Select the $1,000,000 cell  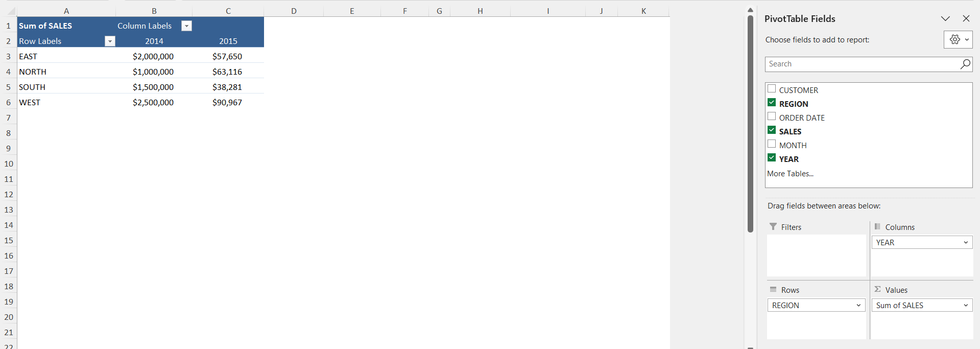pyautogui.click(x=154, y=72)
